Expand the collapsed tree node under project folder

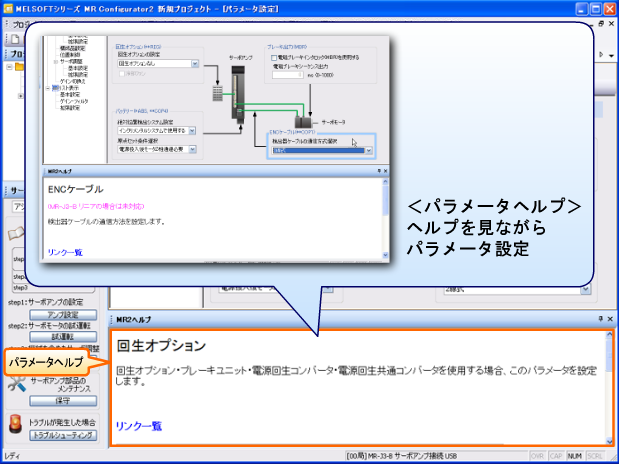pos(20,97)
